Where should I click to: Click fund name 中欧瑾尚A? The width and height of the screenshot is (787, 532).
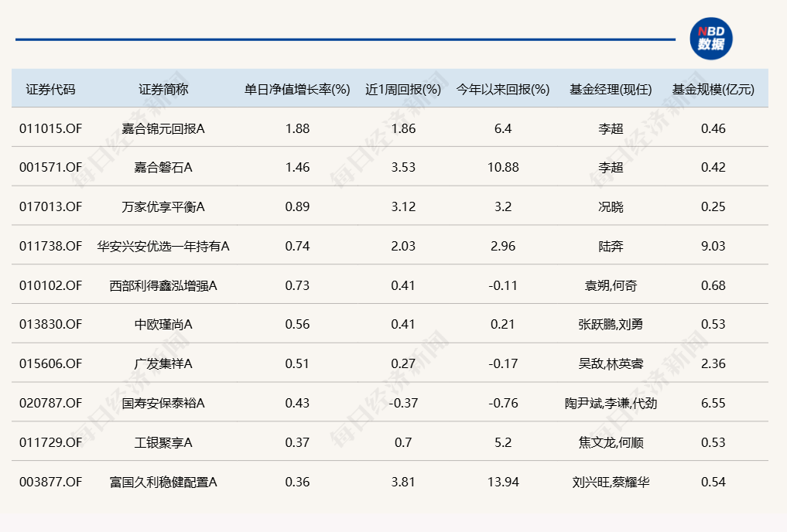coord(163,325)
